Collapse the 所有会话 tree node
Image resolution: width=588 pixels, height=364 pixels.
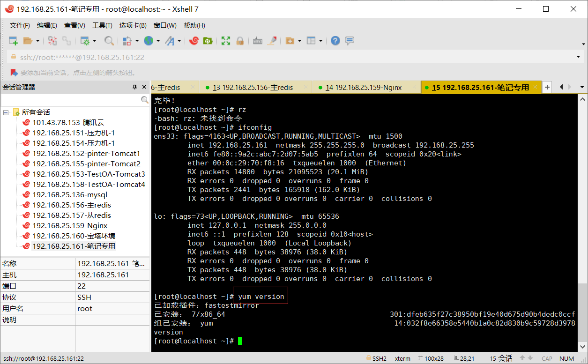6,112
